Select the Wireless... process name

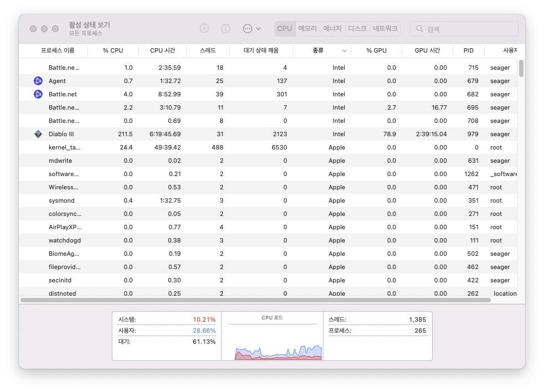(64, 187)
